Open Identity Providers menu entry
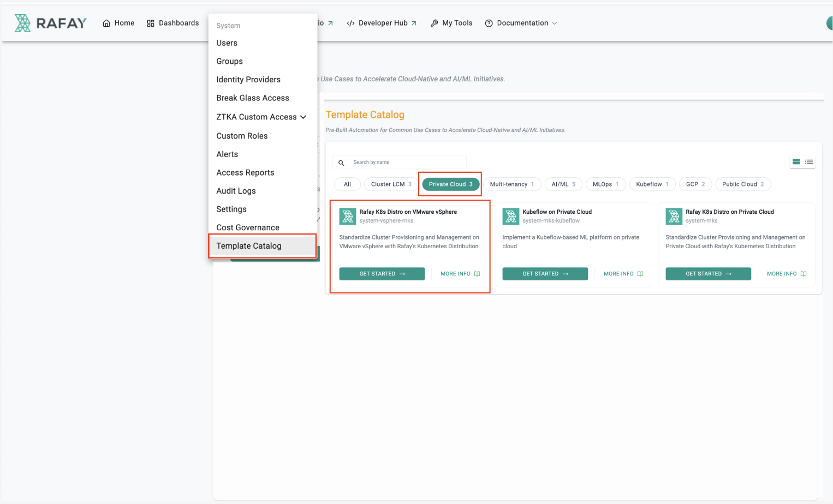This screenshot has height=504, width=833. coord(263,80)
